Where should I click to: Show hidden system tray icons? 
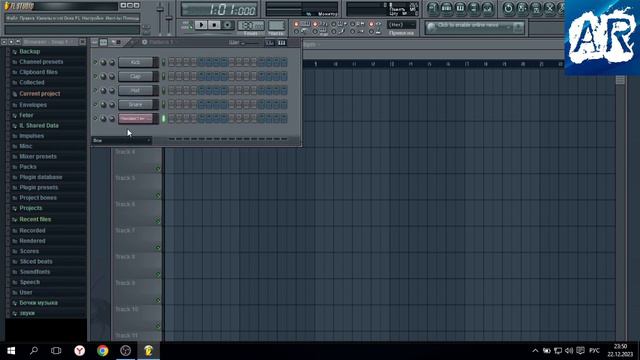pyautogui.click(x=535, y=351)
